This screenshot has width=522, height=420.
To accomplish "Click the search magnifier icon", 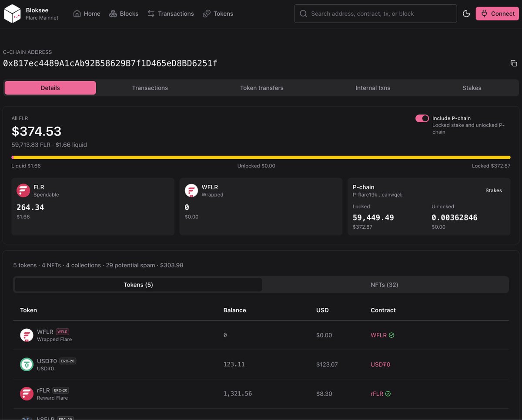I will click(x=303, y=13).
